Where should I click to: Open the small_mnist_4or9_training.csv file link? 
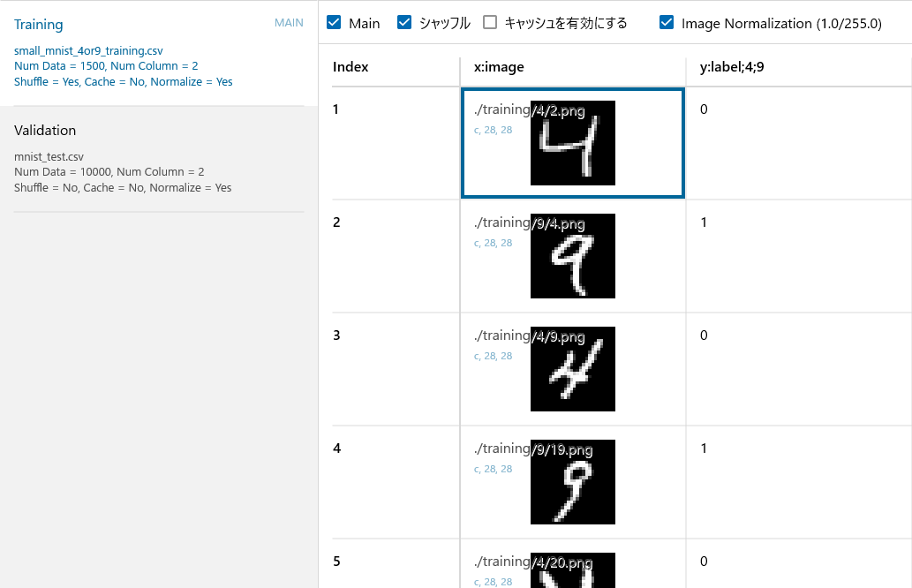pyautogui.click(x=88, y=51)
